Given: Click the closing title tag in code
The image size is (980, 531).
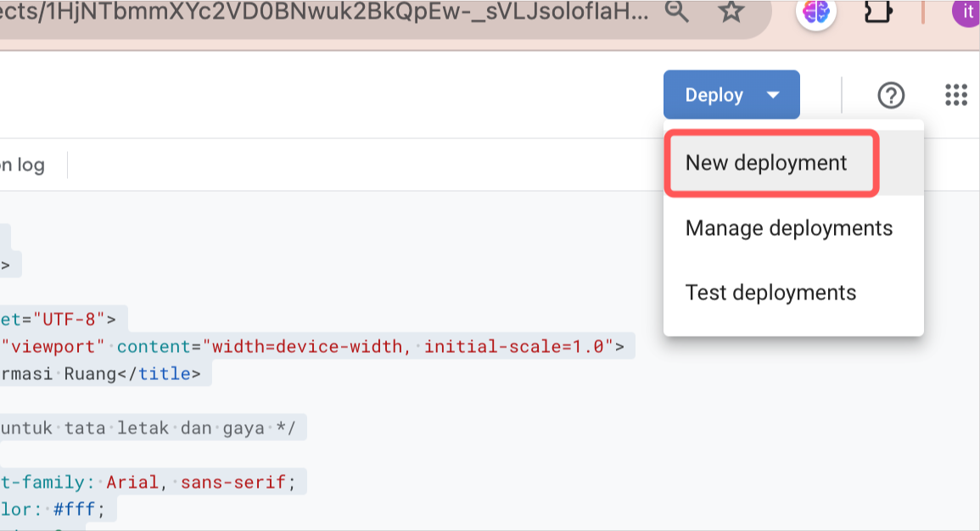Looking at the screenshot, I should point(159,374).
